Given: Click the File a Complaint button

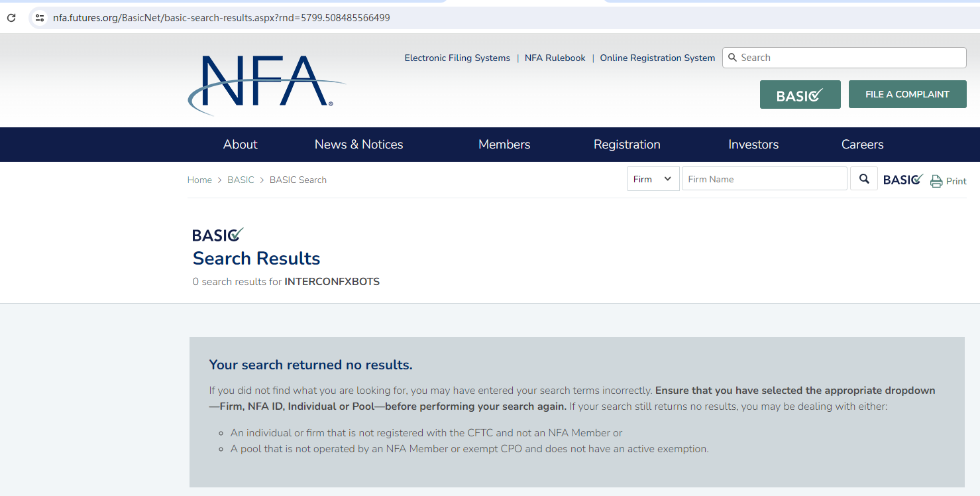Looking at the screenshot, I should [x=907, y=94].
